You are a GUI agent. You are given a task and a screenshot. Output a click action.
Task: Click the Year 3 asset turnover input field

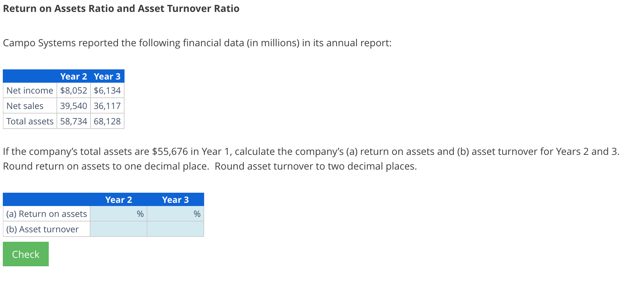[175, 229]
